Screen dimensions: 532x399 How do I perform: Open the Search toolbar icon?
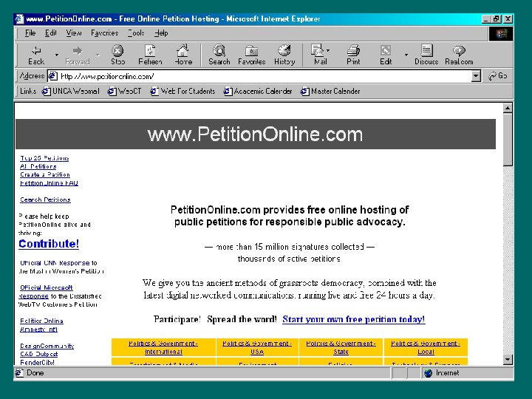click(219, 55)
